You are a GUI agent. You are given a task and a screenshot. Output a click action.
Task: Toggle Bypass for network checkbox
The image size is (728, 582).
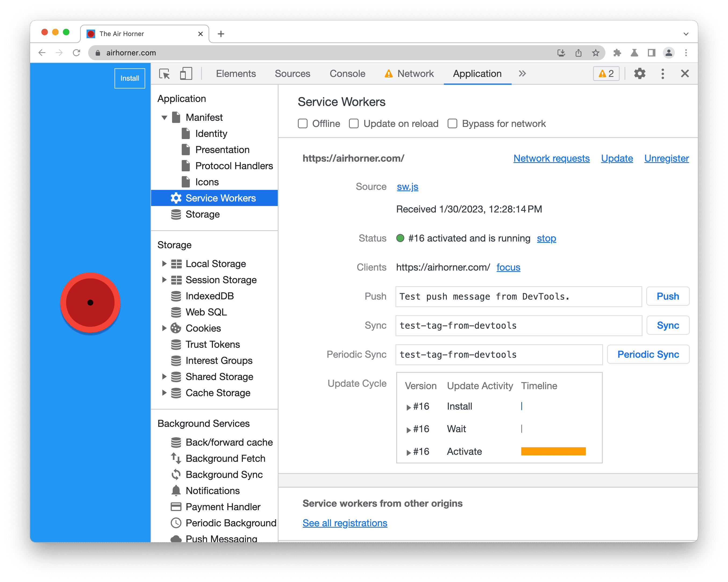click(452, 123)
